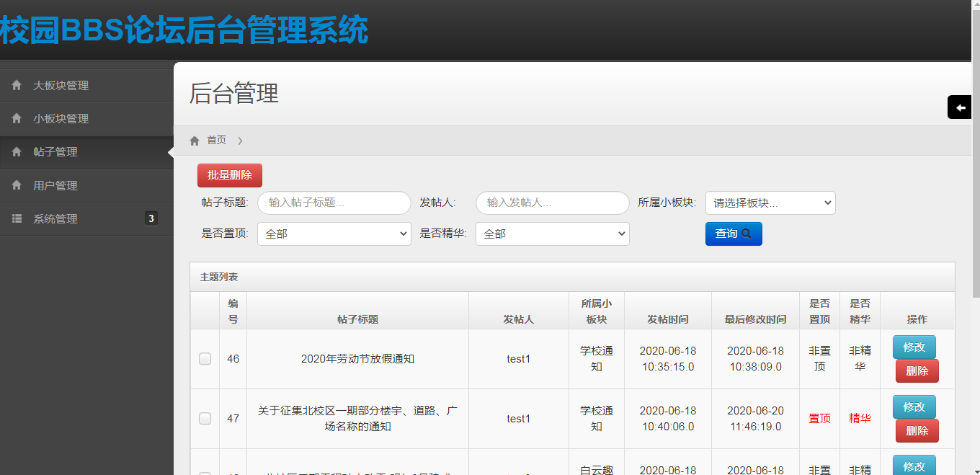Open 小板块管理 menu item

(x=86, y=119)
